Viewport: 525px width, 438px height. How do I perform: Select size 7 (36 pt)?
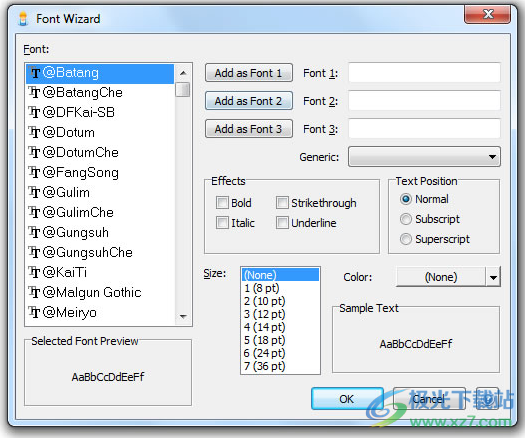click(x=280, y=366)
